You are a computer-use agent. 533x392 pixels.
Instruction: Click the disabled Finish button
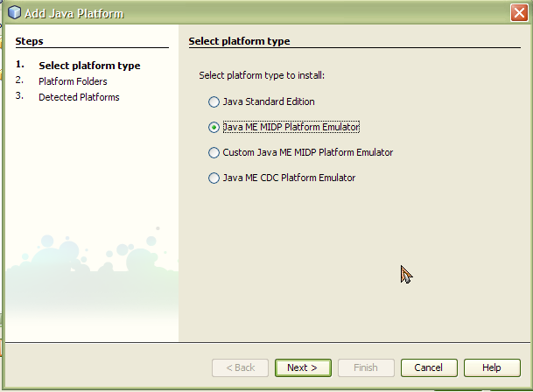[366, 367]
